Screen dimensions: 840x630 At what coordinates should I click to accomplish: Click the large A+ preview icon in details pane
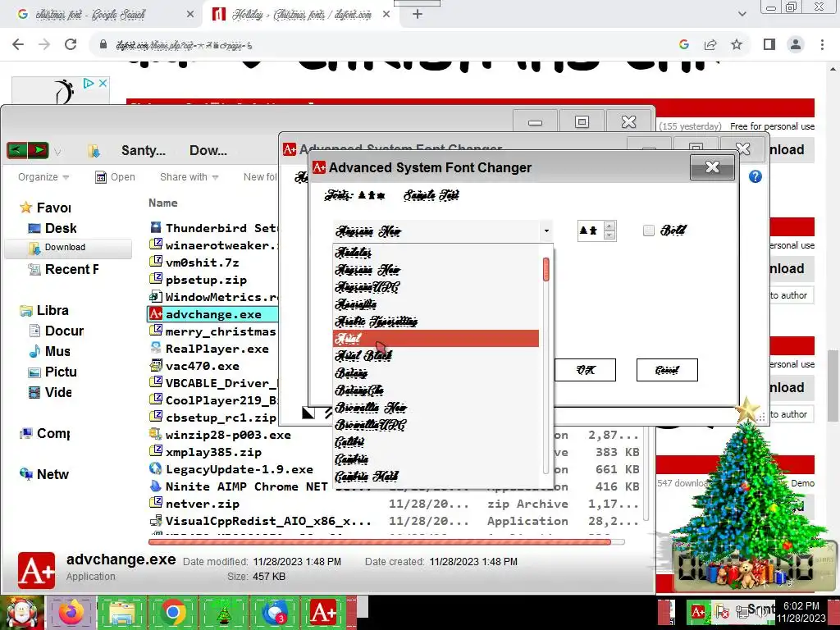tap(36, 570)
